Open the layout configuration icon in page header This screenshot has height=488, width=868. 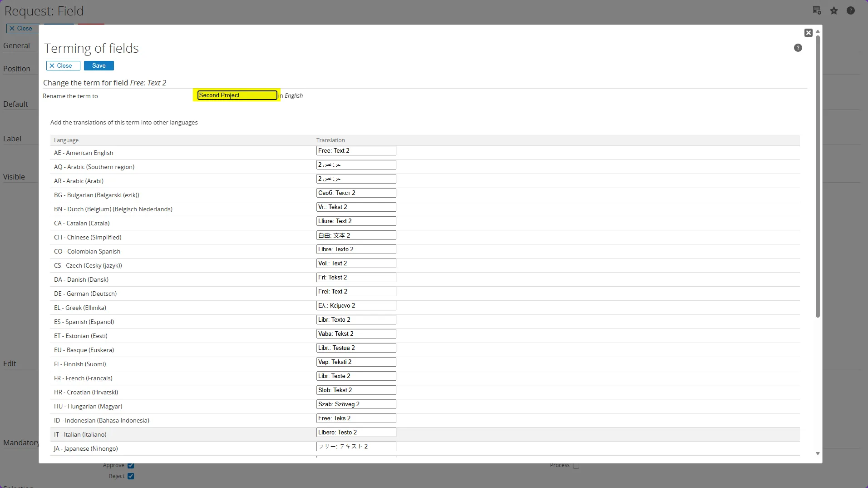tap(817, 11)
